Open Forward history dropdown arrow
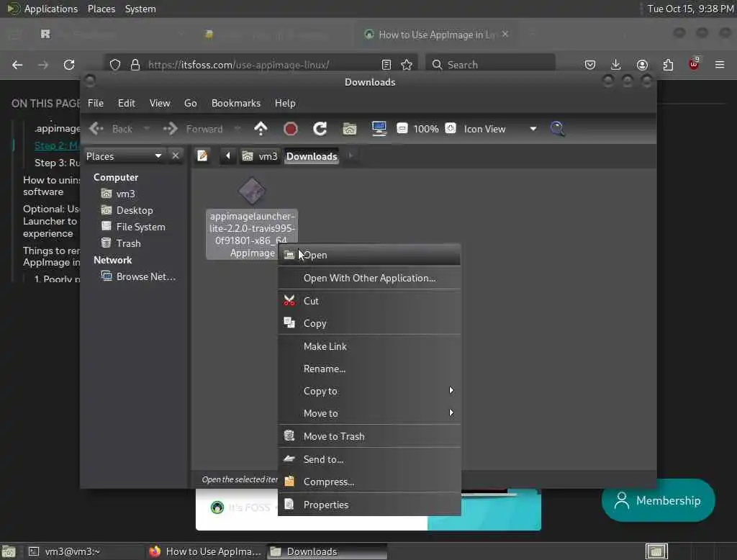 [x=237, y=128]
